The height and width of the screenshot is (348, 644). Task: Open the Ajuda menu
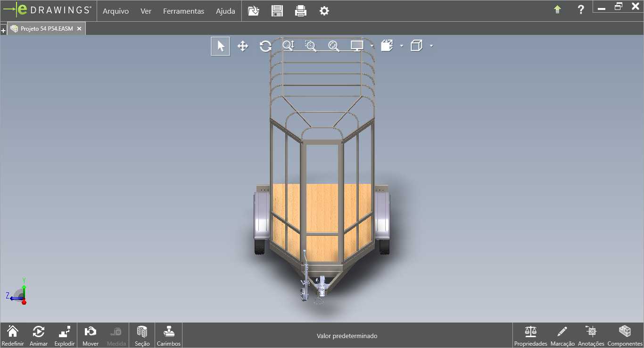click(225, 11)
